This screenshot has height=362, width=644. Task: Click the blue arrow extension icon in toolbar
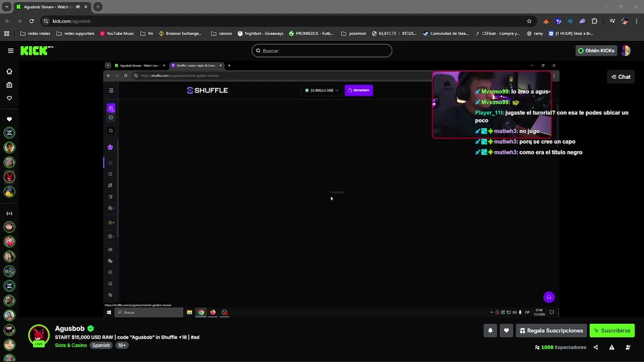tap(558, 21)
